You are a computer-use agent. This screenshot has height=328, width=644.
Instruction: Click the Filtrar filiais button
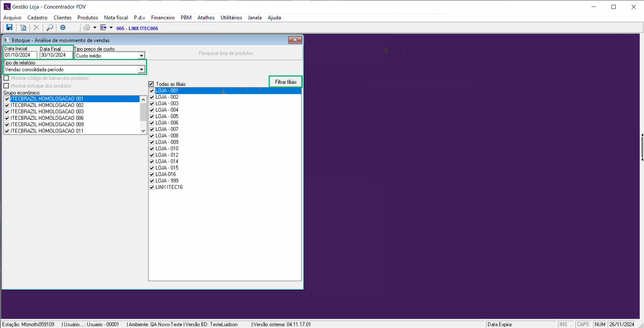coord(285,82)
